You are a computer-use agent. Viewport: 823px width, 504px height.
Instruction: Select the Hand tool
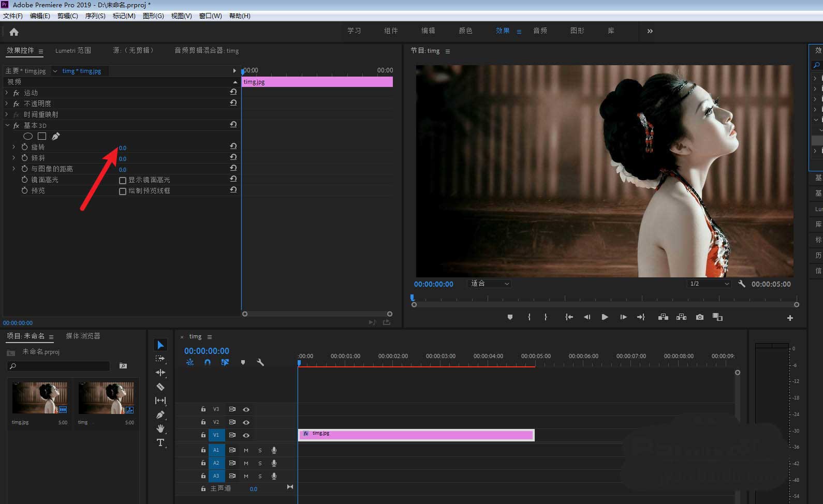tap(160, 428)
